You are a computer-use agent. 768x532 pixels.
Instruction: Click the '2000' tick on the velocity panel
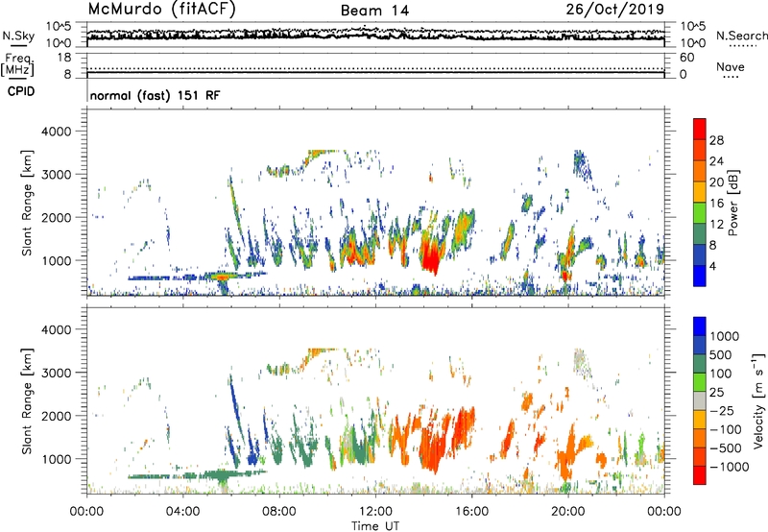click(x=56, y=416)
